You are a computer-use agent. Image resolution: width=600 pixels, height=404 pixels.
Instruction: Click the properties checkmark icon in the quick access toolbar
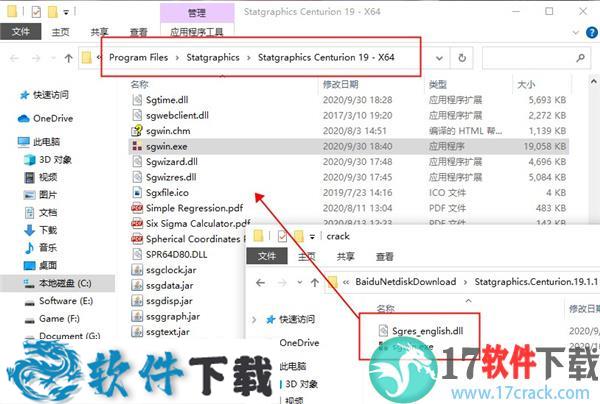(36, 12)
